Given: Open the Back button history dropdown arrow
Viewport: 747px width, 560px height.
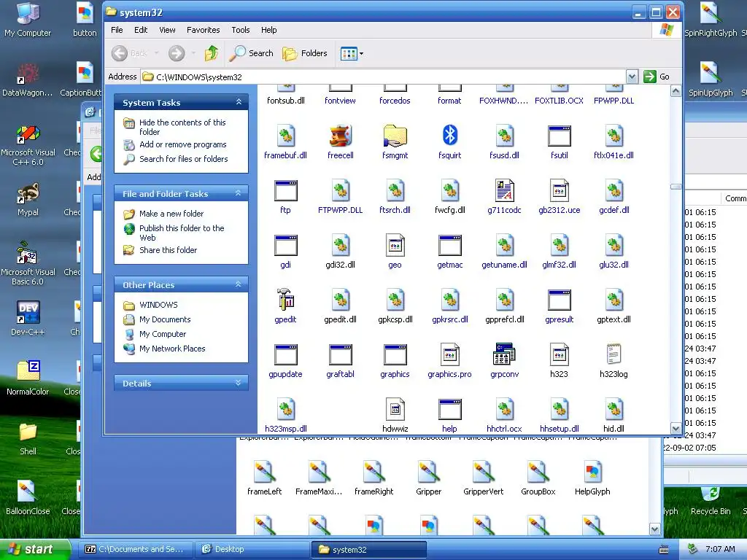Looking at the screenshot, I should [156, 53].
